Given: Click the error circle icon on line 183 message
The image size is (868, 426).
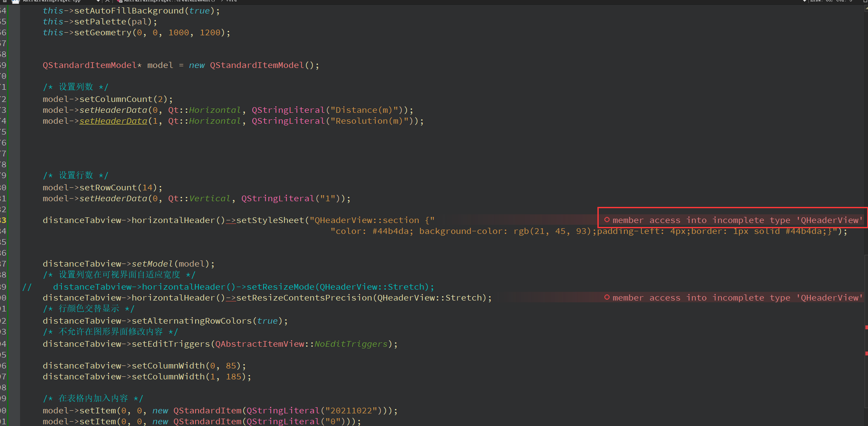Looking at the screenshot, I should 607,220.
